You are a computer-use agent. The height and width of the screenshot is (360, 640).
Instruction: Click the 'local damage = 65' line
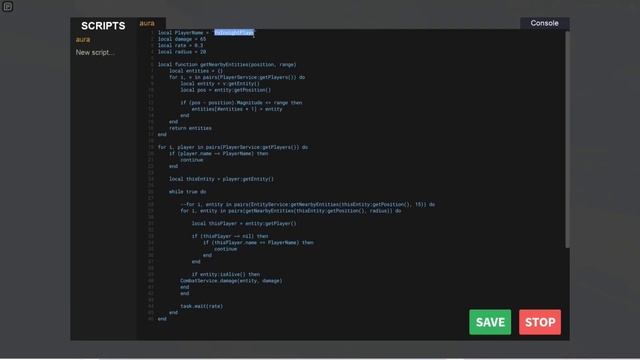click(x=182, y=39)
